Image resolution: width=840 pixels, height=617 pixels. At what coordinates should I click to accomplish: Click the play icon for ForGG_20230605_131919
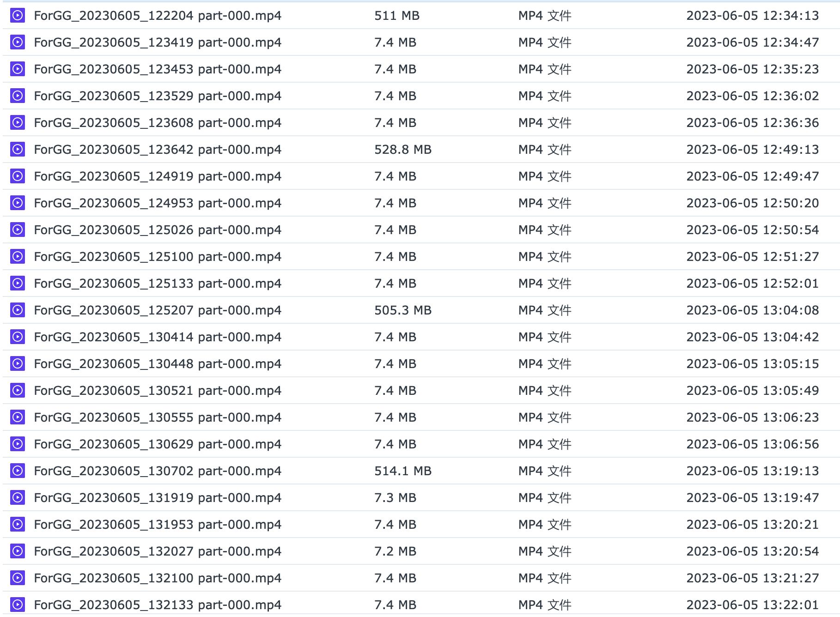coord(17,497)
